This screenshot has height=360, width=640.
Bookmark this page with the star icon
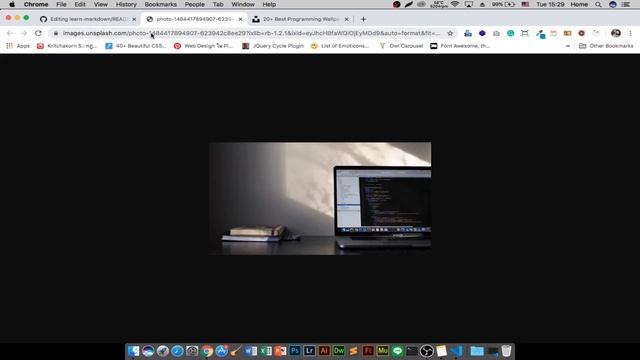click(x=450, y=33)
